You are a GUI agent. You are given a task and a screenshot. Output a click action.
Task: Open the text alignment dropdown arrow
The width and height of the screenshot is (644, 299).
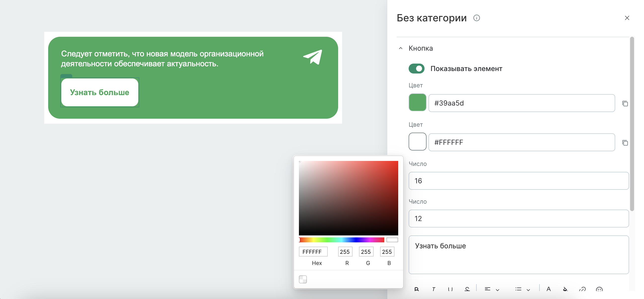pyautogui.click(x=498, y=290)
